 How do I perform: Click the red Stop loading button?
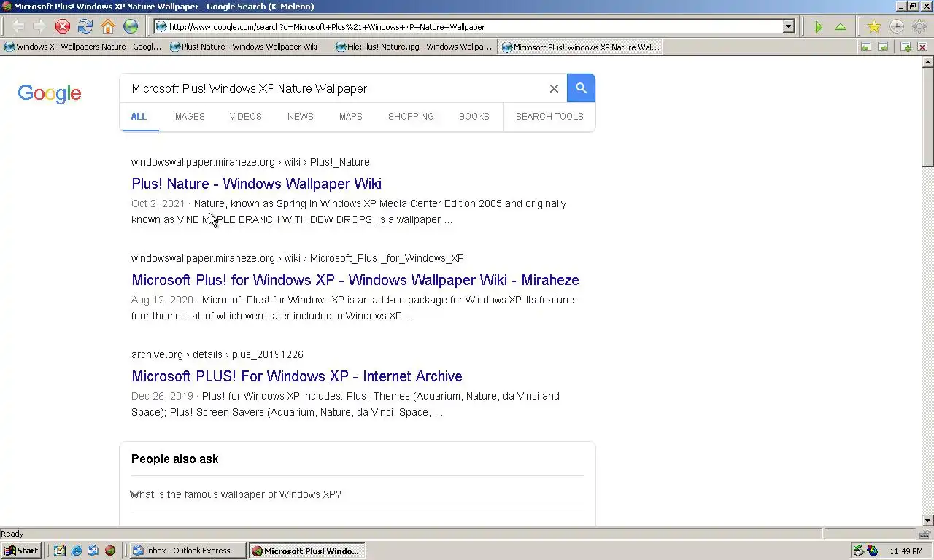pos(63,27)
